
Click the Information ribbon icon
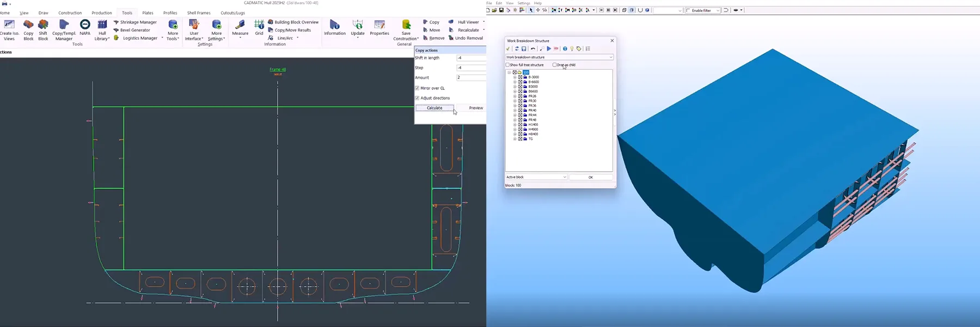coord(335,28)
